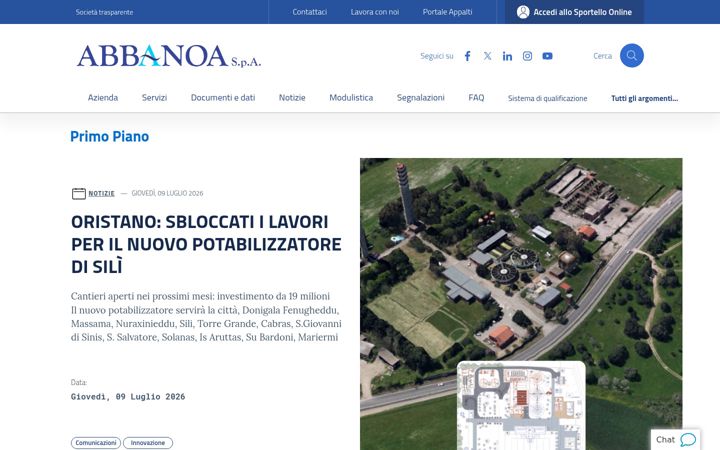
Task: Click the Seguici su label
Action: point(437,56)
